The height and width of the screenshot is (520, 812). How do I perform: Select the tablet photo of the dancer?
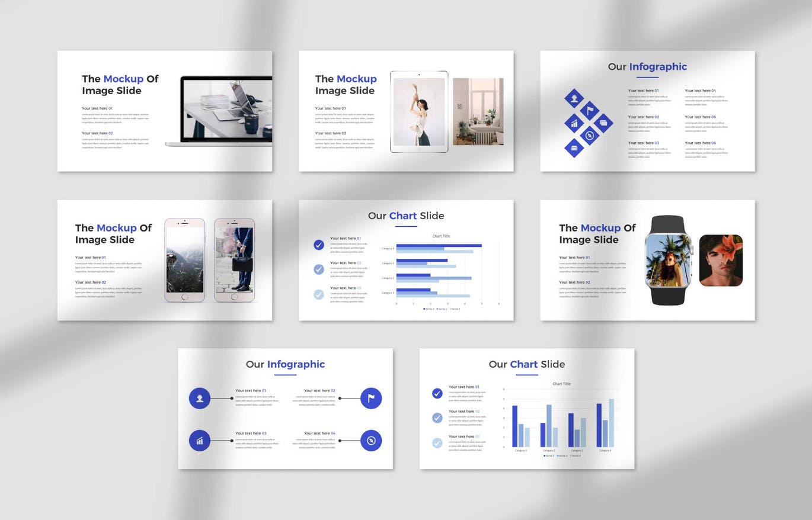[419, 112]
